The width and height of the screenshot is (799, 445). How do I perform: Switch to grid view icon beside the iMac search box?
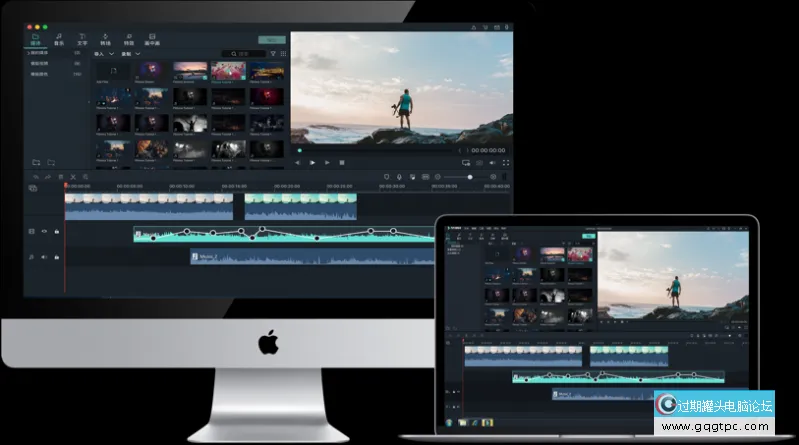pos(283,53)
